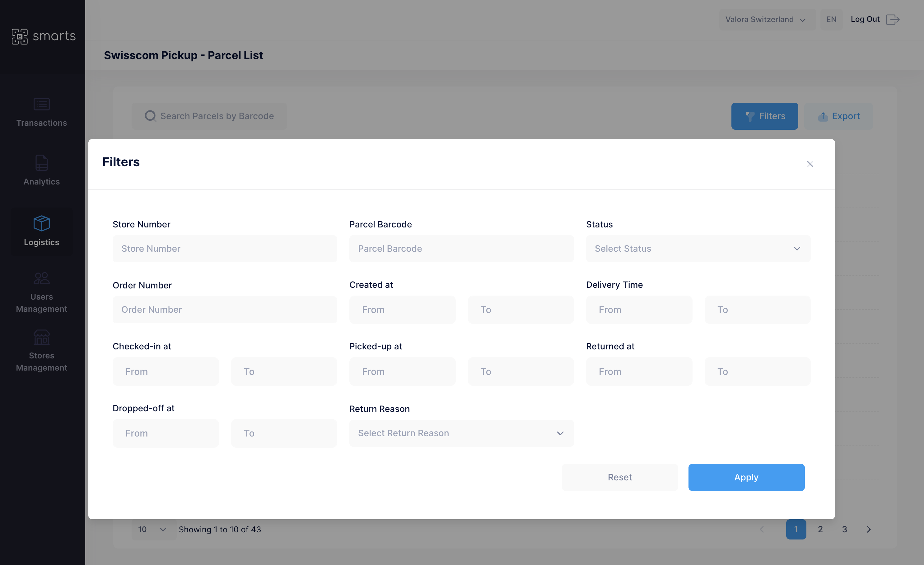Image resolution: width=924 pixels, height=565 pixels.
Task: Click Search Parcels by Barcode field
Action: [209, 116]
